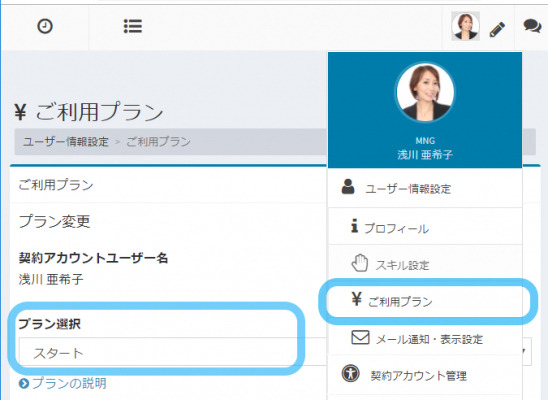Open the chat bubbles icon

tap(532, 26)
